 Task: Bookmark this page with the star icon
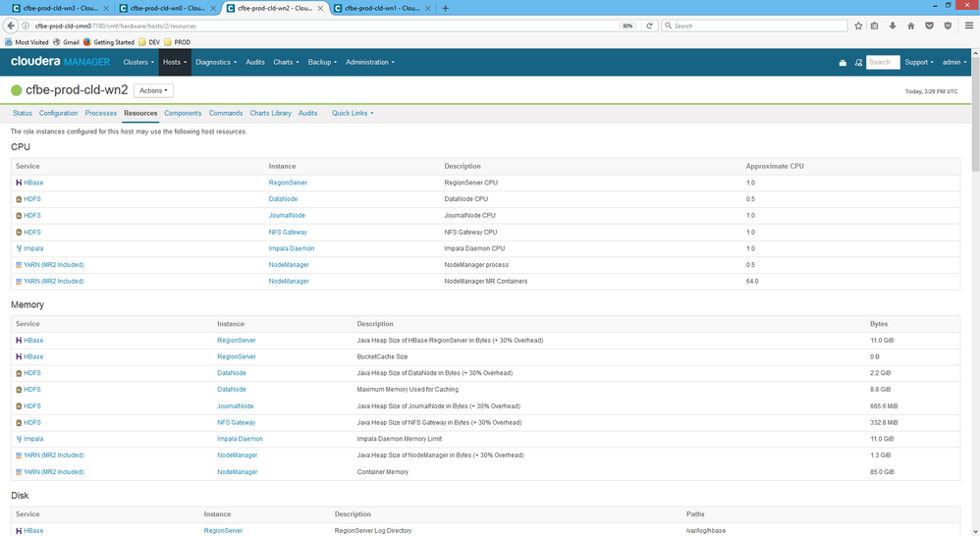click(858, 26)
